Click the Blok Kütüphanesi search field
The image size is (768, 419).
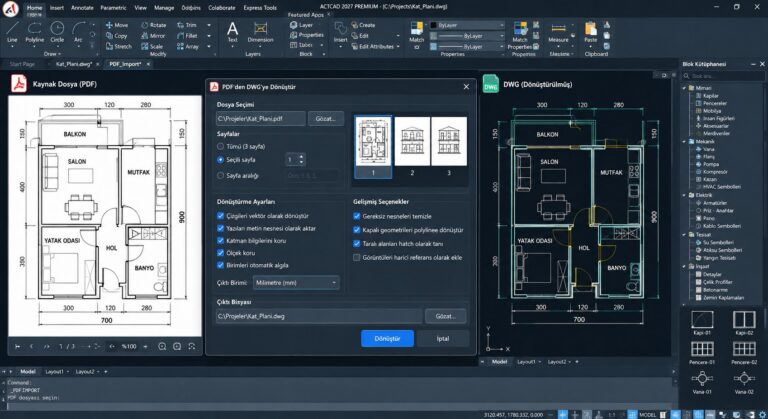[723, 76]
